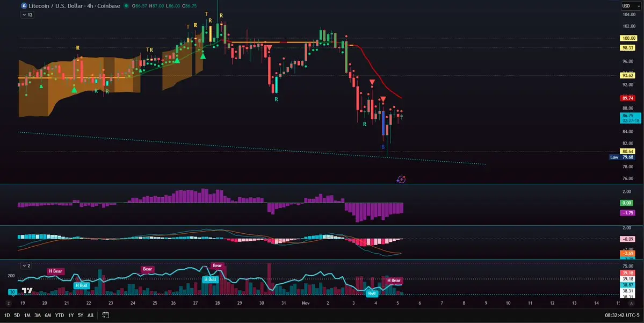Image resolution: width=644 pixels, height=323 pixels.
Task: Click the blue 'B' signal marker
Action: [x=383, y=147]
